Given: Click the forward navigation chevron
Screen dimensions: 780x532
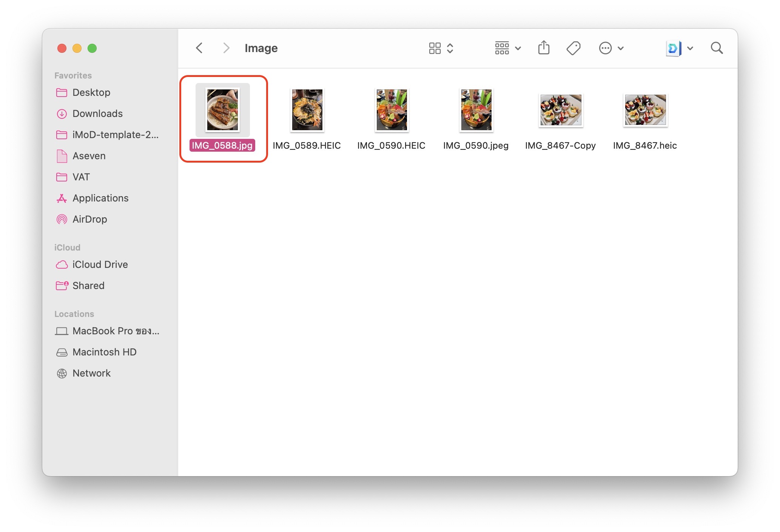Looking at the screenshot, I should (226, 48).
